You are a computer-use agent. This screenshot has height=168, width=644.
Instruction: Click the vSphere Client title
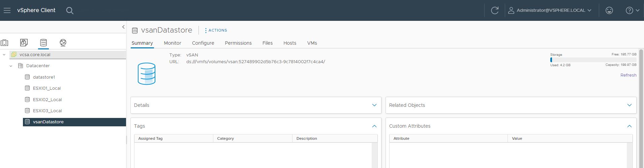36,10
